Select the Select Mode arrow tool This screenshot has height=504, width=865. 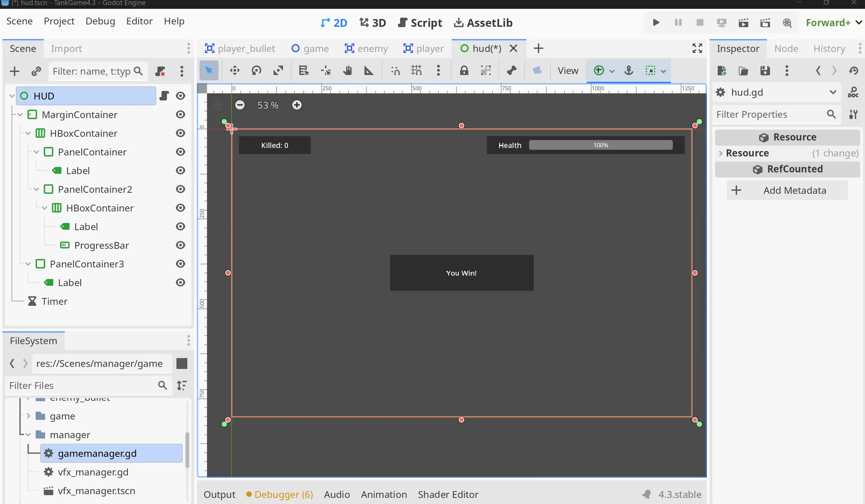point(209,70)
